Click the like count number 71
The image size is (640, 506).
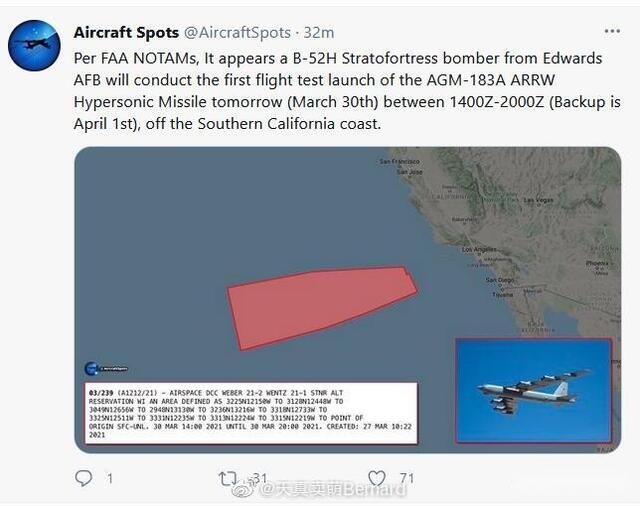pyautogui.click(x=407, y=478)
